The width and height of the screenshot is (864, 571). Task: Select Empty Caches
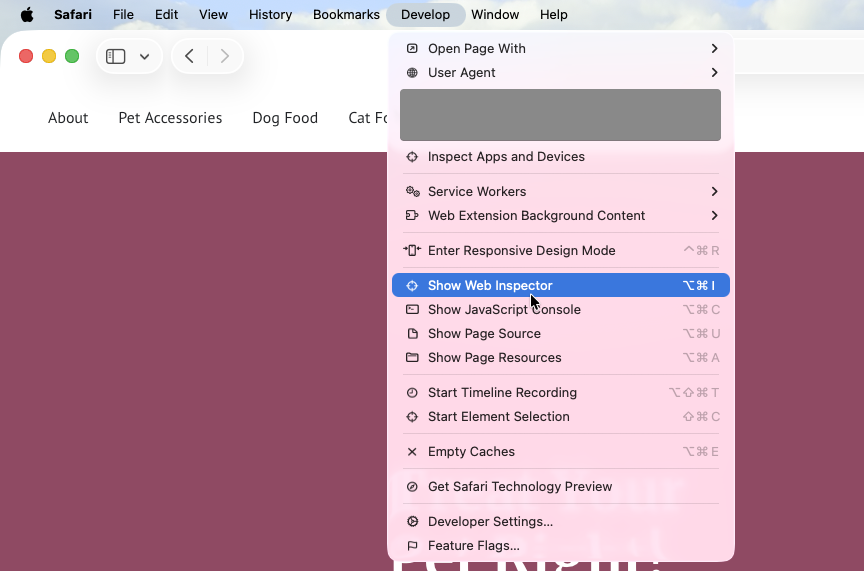pos(561,451)
